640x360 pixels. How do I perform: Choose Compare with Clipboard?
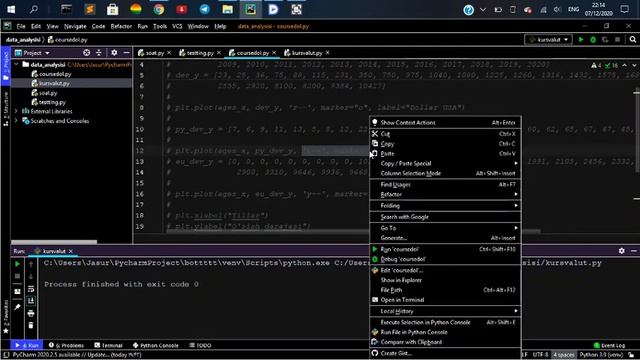[445, 342]
